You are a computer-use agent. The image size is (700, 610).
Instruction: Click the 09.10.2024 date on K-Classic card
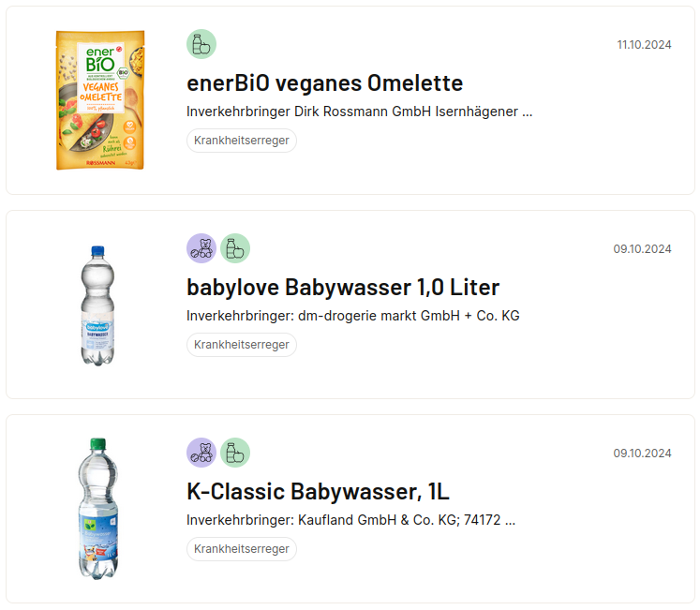[643, 453]
